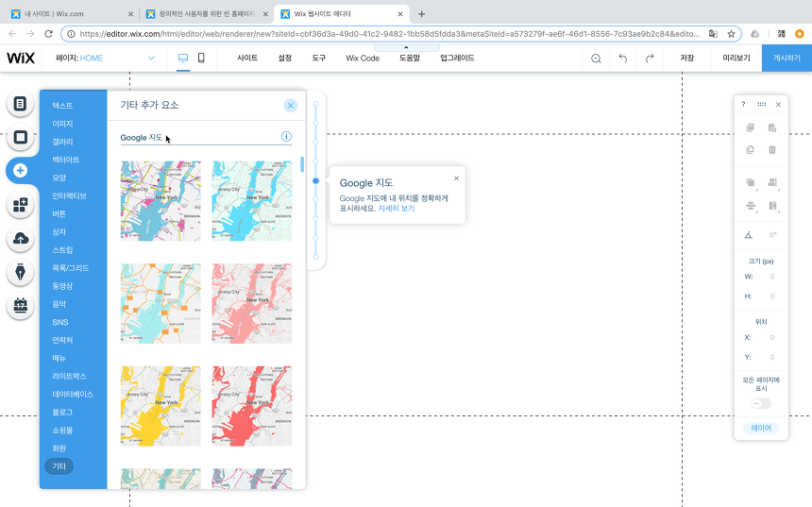Open the 도움말 menu
Viewport: 812px width, 507px height.
tap(410, 58)
